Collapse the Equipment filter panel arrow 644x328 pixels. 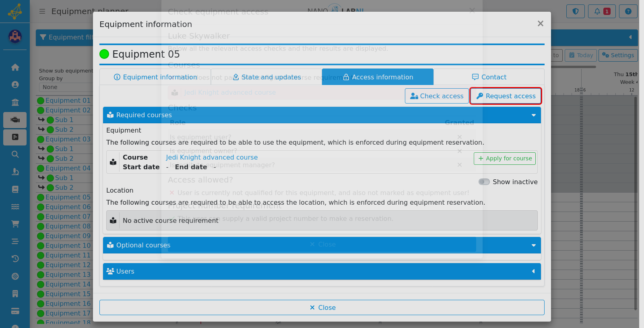tap(630, 37)
